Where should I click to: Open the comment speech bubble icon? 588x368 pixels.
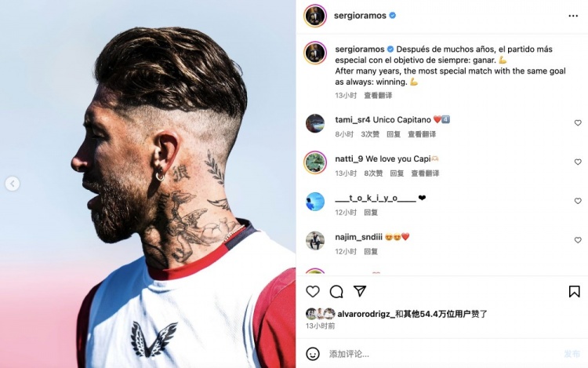point(336,291)
